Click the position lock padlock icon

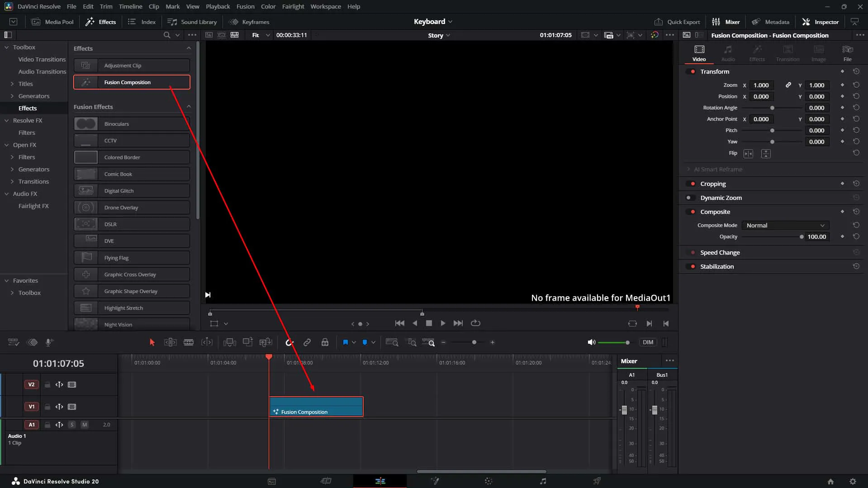(325, 342)
